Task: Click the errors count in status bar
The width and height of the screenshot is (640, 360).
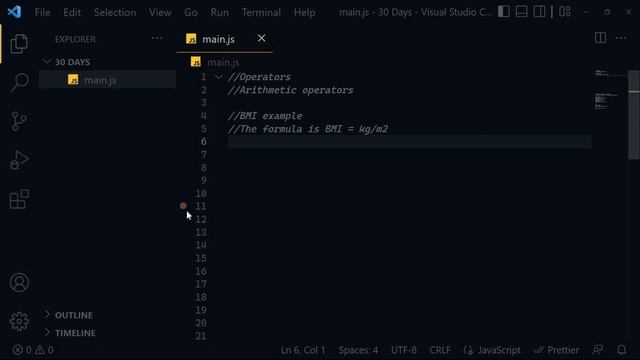Action: (22, 350)
